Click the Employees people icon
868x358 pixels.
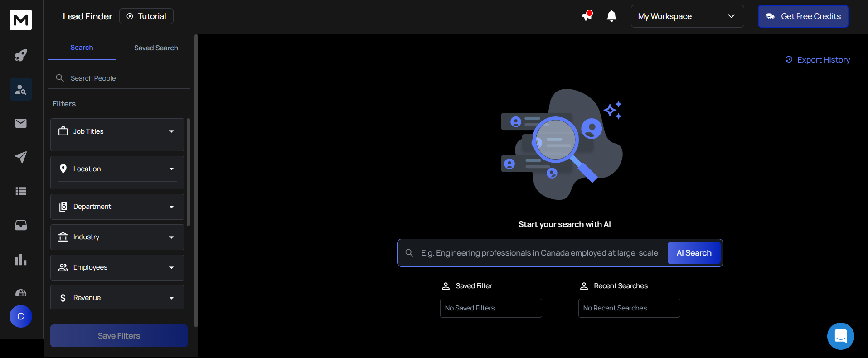pos(63,267)
